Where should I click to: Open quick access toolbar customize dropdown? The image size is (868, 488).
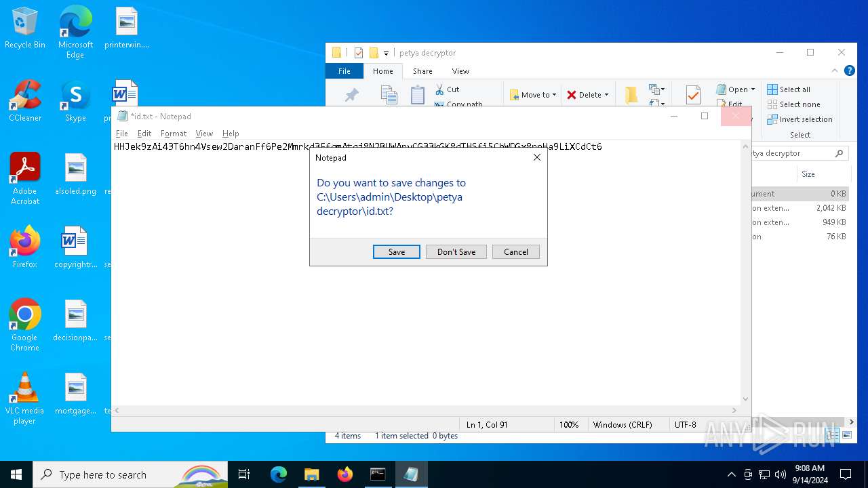point(387,53)
